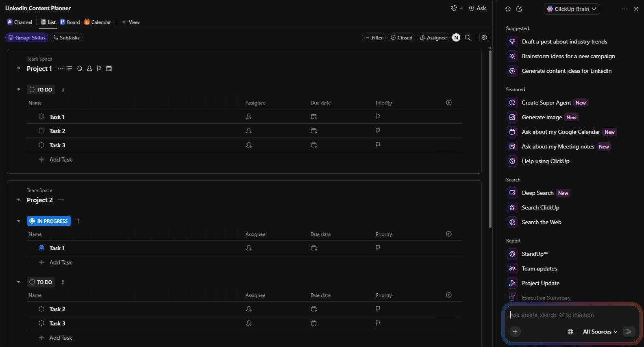Click the Project 1 TO DO status badge

pyautogui.click(x=41, y=89)
